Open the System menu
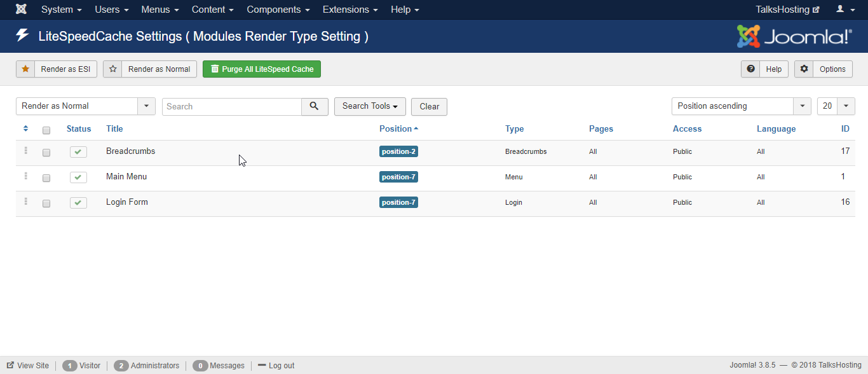 point(62,10)
